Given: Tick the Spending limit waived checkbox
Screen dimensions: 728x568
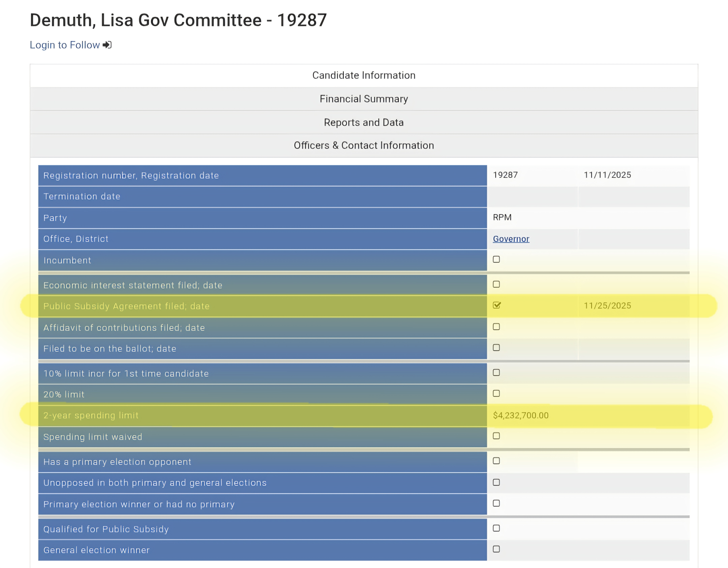Looking at the screenshot, I should point(496,436).
